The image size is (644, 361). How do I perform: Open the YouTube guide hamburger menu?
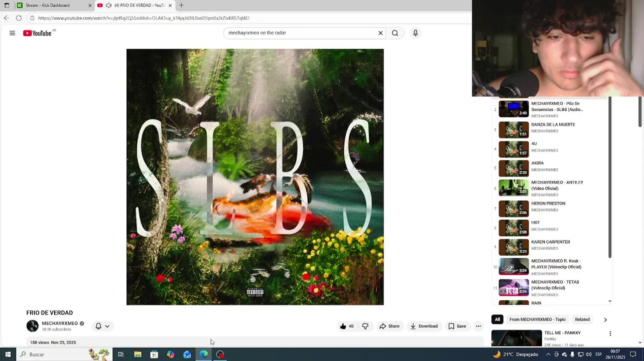[12, 33]
